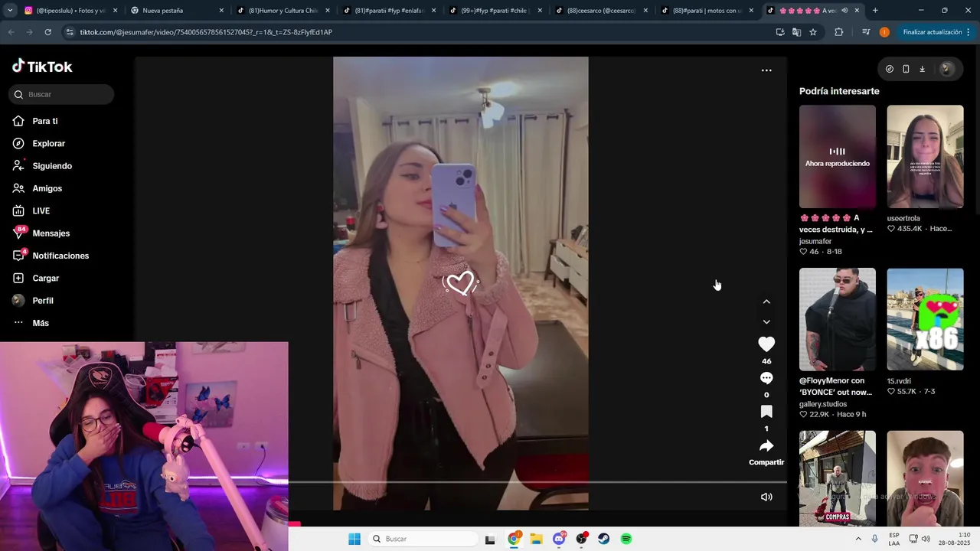Viewport: 980px width, 551px height.
Task: Reload the page
Action: (x=47, y=32)
